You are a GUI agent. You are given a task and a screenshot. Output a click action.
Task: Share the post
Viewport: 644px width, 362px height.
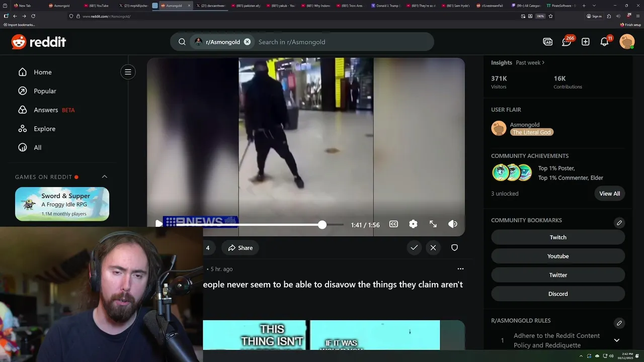(240, 248)
